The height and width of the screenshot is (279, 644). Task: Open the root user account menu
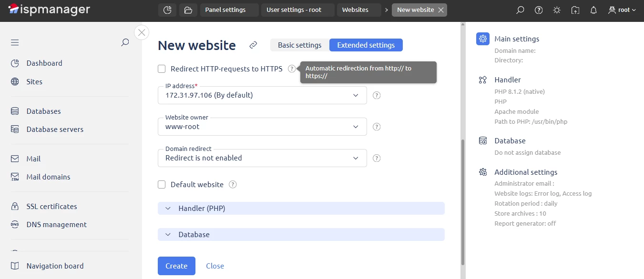point(622,10)
